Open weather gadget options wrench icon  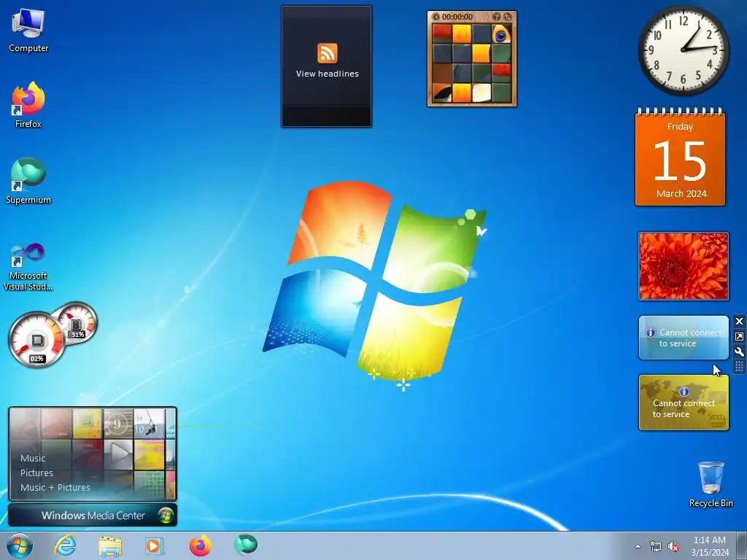(740, 352)
